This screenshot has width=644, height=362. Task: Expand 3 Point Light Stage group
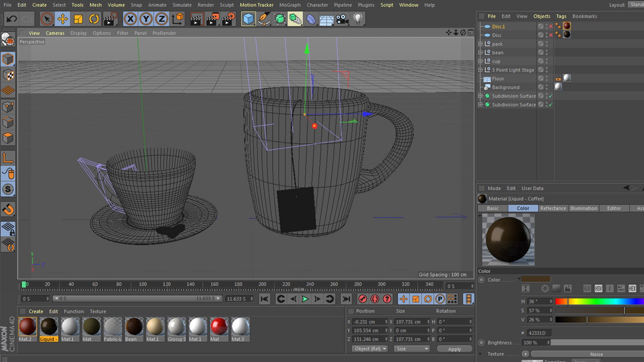[480, 70]
